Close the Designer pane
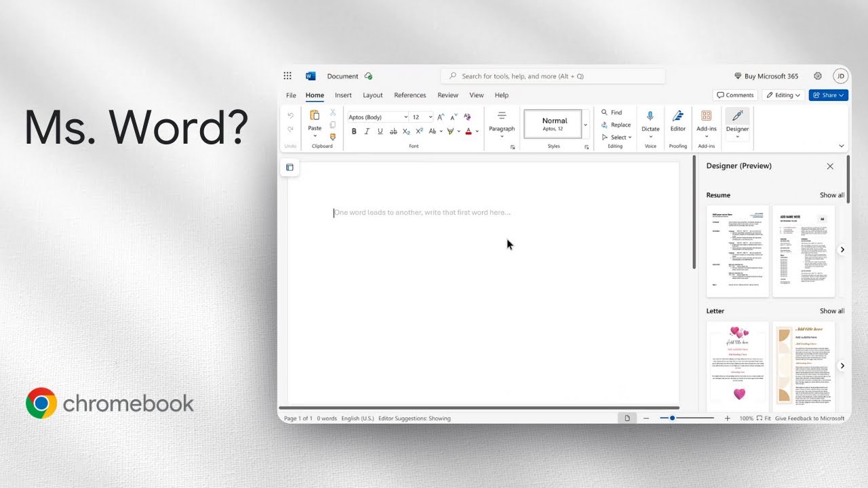Viewport: 868px width, 488px height. pyautogui.click(x=830, y=166)
